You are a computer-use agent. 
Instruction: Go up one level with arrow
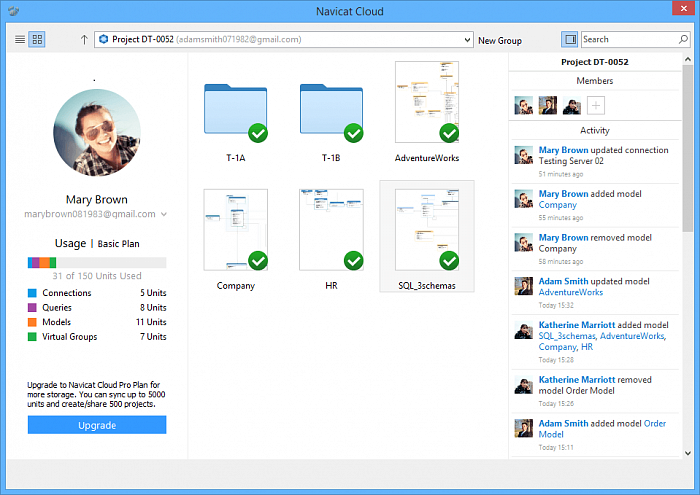pos(84,40)
